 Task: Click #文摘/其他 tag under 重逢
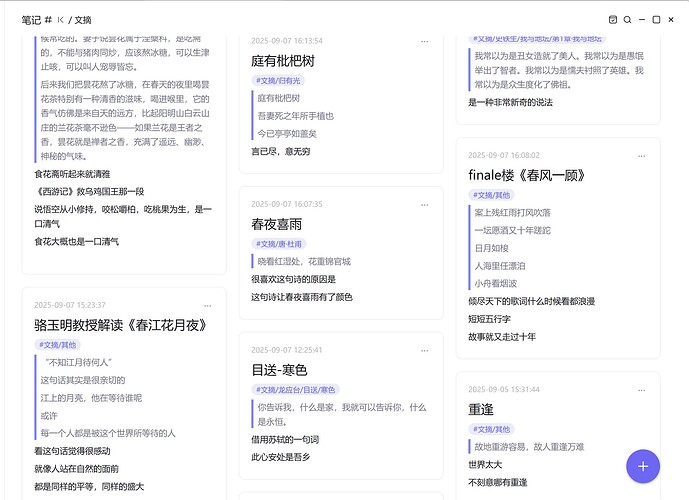(488, 428)
